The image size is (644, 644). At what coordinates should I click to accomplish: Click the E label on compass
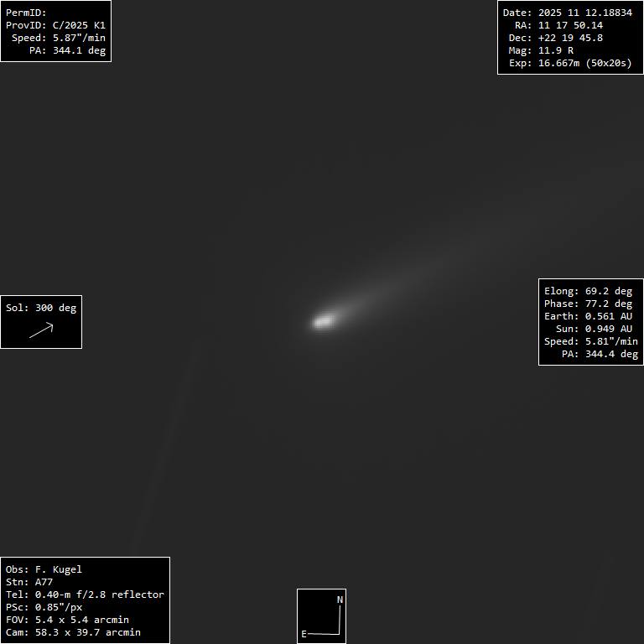click(304, 635)
